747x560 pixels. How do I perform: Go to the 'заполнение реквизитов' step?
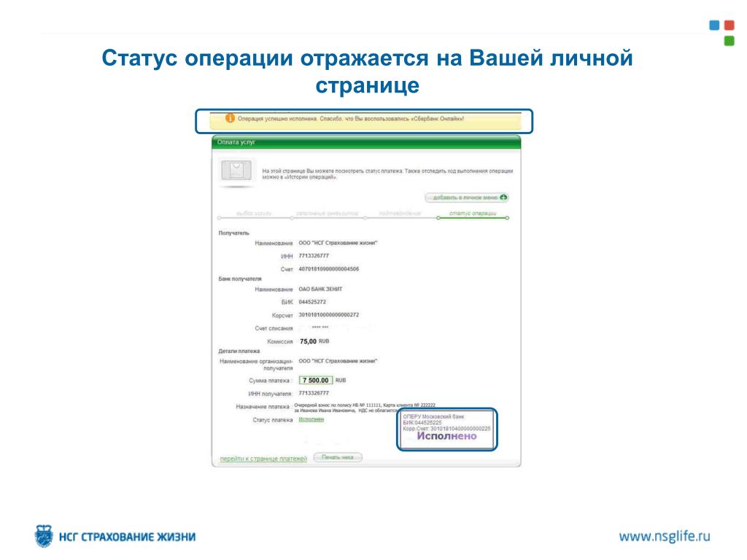point(327,214)
